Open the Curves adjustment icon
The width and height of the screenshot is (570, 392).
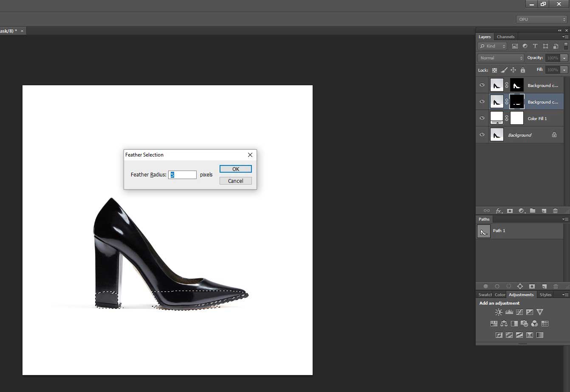(519, 312)
